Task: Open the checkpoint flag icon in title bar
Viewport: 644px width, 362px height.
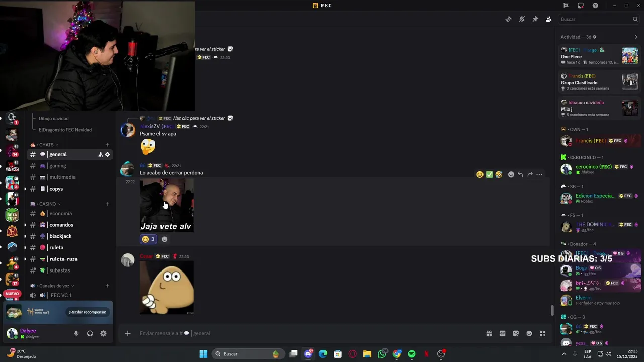Action: (x=566, y=6)
